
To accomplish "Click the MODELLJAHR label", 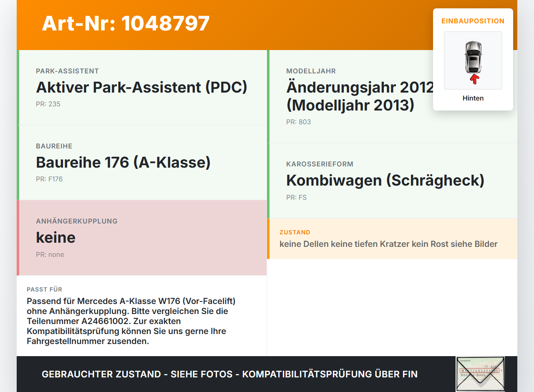I will click(x=311, y=71).
